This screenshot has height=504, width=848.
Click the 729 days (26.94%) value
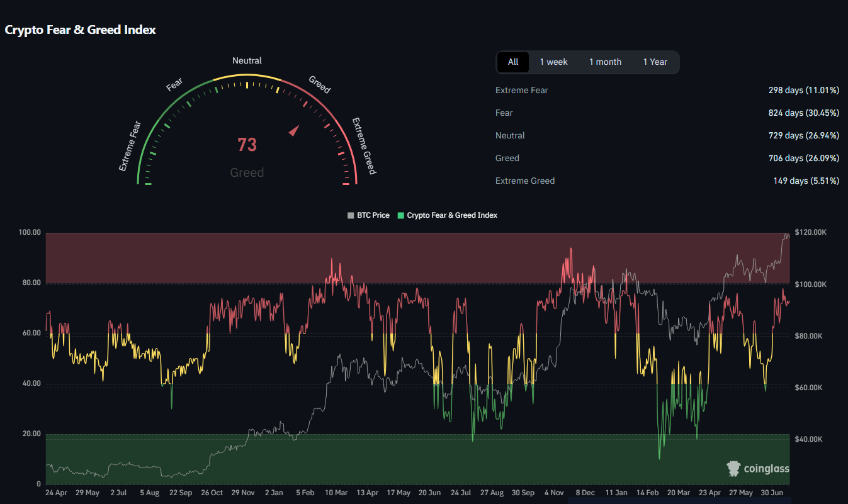[804, 135]
